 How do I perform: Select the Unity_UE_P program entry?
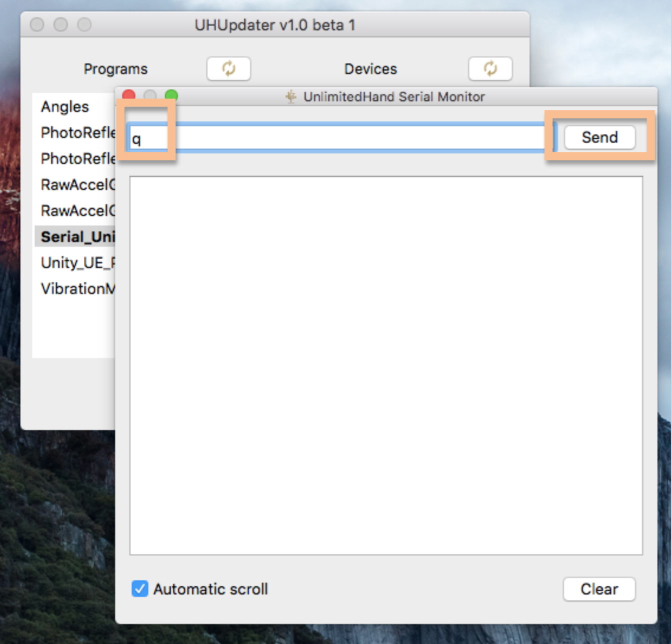(x=75, y=262)
